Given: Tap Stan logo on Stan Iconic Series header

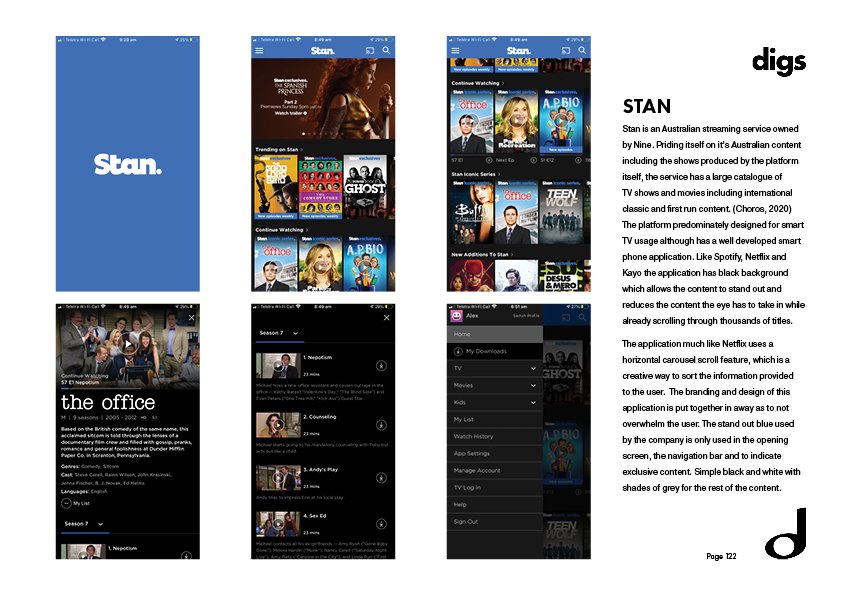Looking at the screenshot, I should pyautogui.click(x=519, y=50).
